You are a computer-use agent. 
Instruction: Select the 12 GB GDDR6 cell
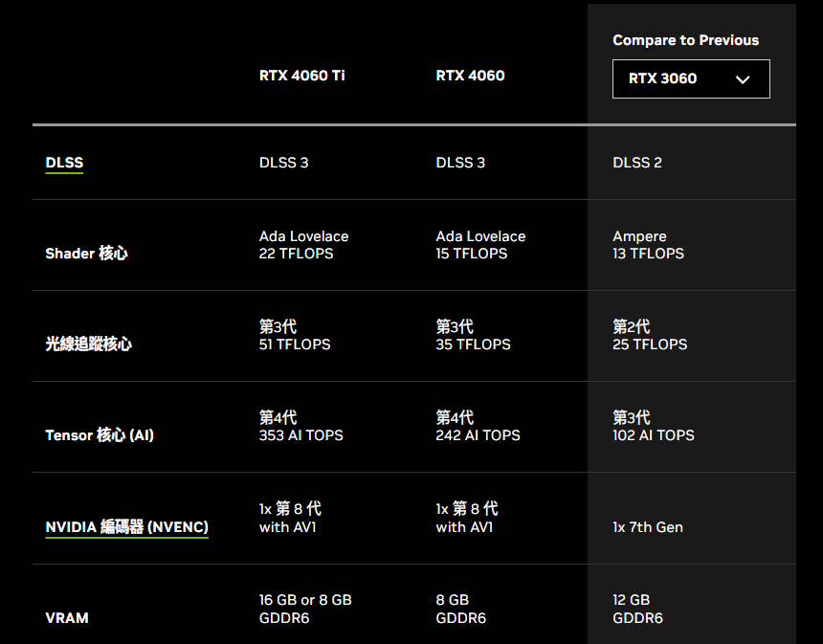[x=637, y=610]
